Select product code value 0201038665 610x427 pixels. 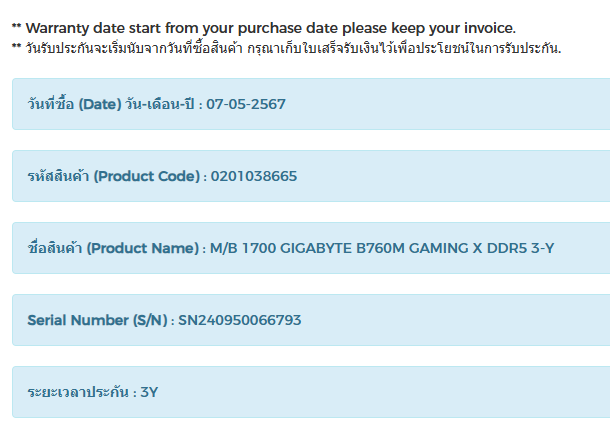click(254, 176)
